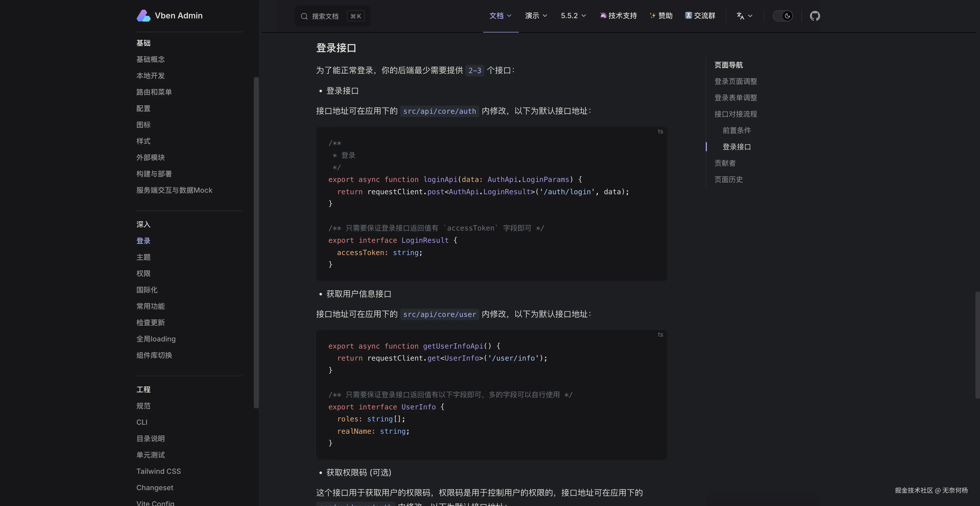Open 权限 page in sidebar
This screenshot has width=980, height=506.
click(144, 273)
